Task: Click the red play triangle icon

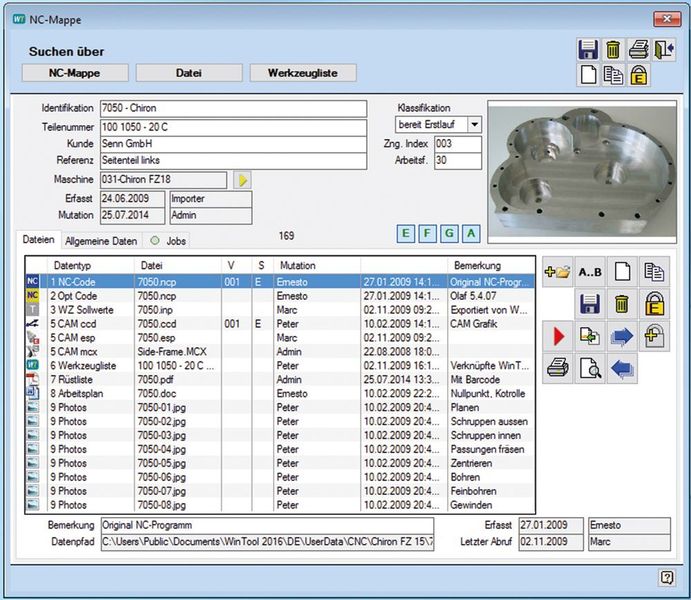Action: pyautogui.click(x=557, y=336)
